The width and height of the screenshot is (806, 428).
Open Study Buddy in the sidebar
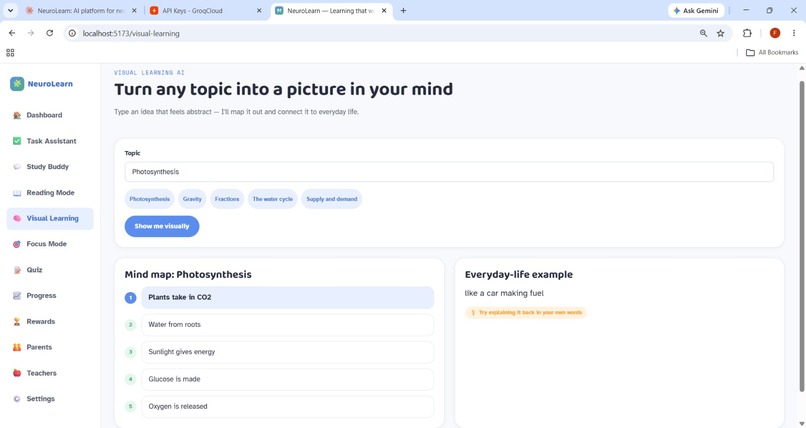[x=50, y=166]
